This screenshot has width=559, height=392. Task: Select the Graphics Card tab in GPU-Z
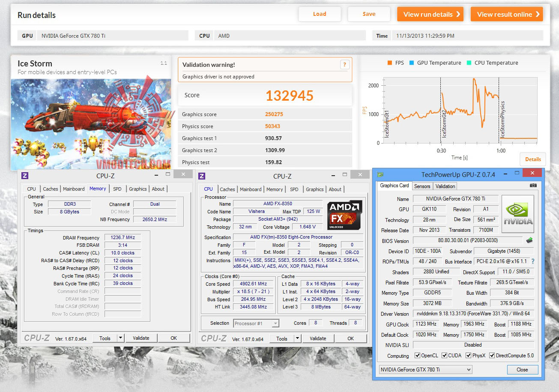point(395,186)
